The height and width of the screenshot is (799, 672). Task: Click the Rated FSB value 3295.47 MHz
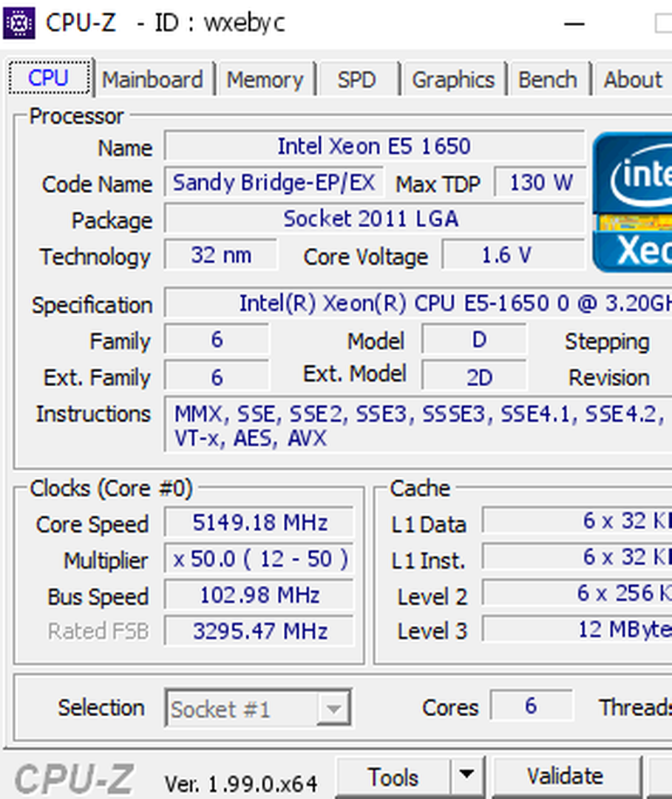(x=259, y=631)
